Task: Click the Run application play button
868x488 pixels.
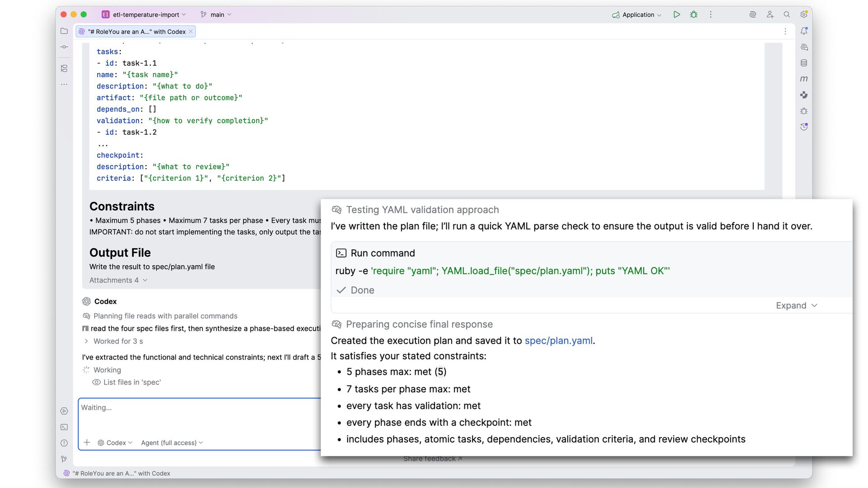Action: (676, 14)
